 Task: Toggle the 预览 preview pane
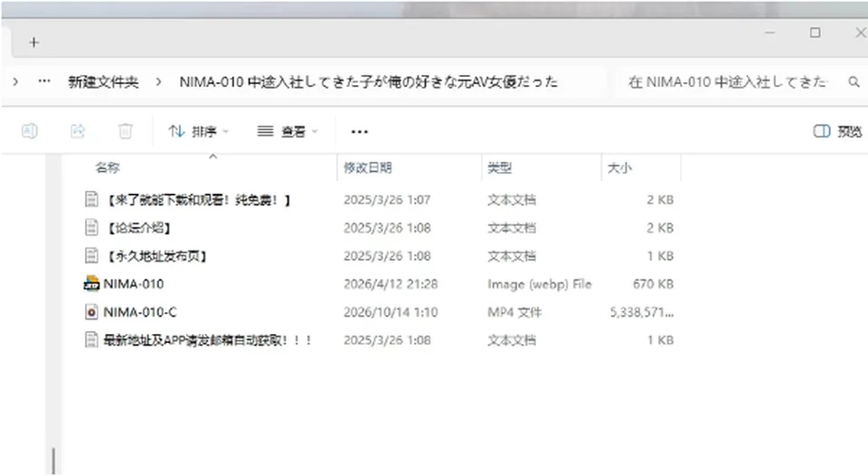(837, 131)
